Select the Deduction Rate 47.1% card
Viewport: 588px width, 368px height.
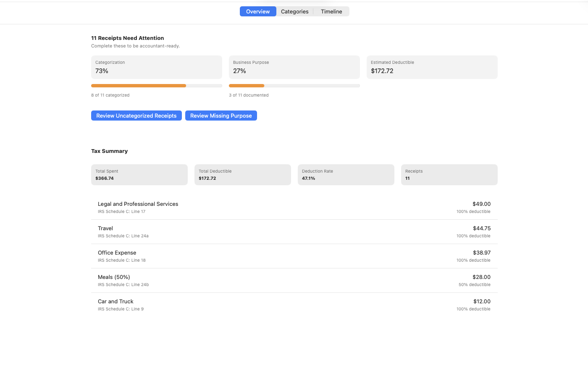(x=346, y=175)
